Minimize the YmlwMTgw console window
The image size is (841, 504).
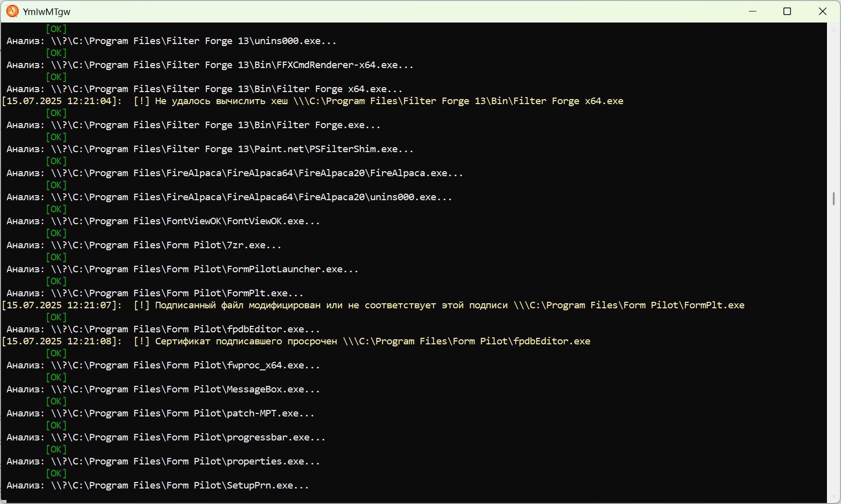[x=752, y=11]
